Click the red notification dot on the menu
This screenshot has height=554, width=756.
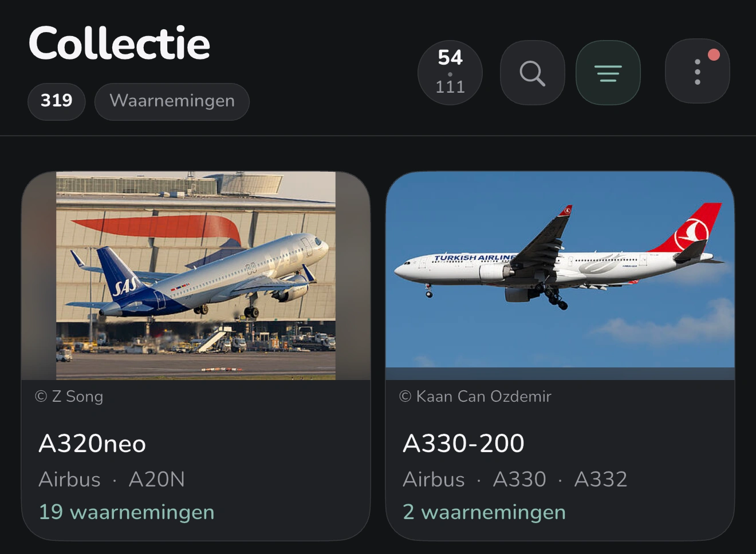[714, 54]
